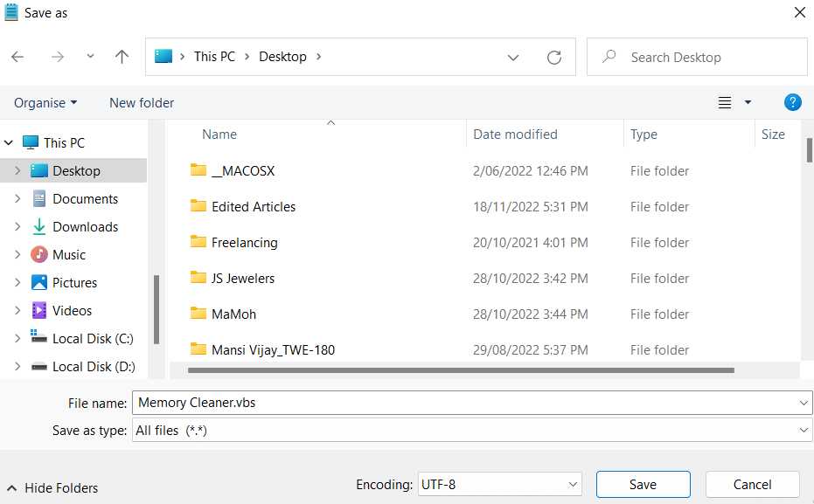The width and height of the screenshot is (814, 504).
Task: Go up one folder level
Action: pos(122,57)
